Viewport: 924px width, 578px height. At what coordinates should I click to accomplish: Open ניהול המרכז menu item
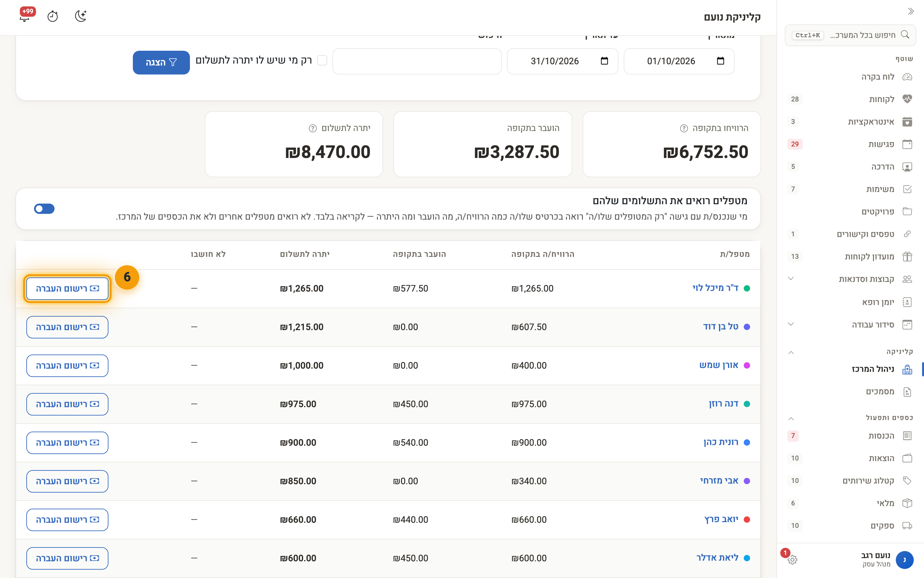coord(850,369)
